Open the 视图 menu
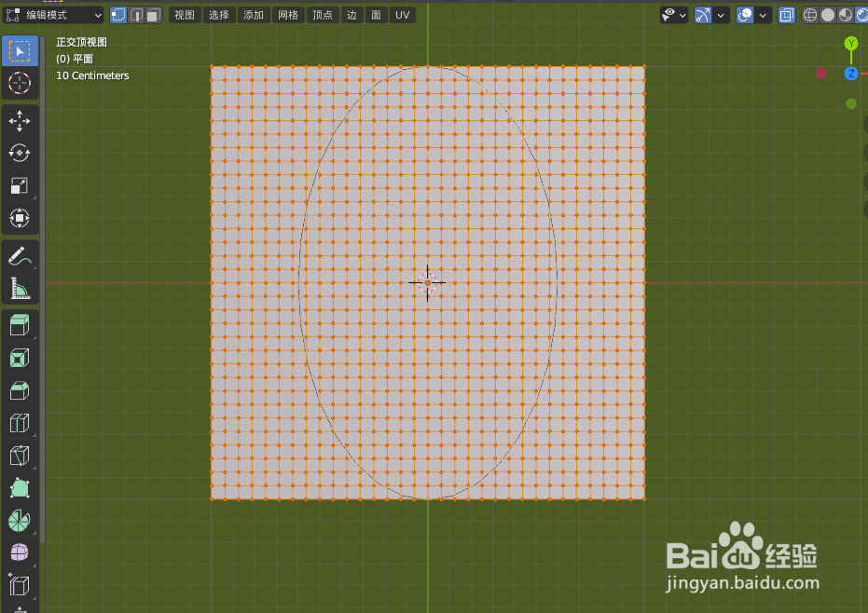 click(185, 15)
